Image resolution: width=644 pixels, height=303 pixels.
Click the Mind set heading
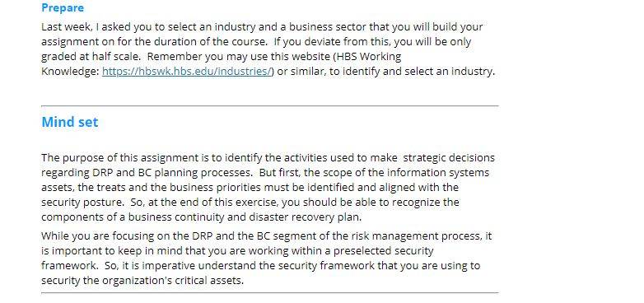pos(70,122)
